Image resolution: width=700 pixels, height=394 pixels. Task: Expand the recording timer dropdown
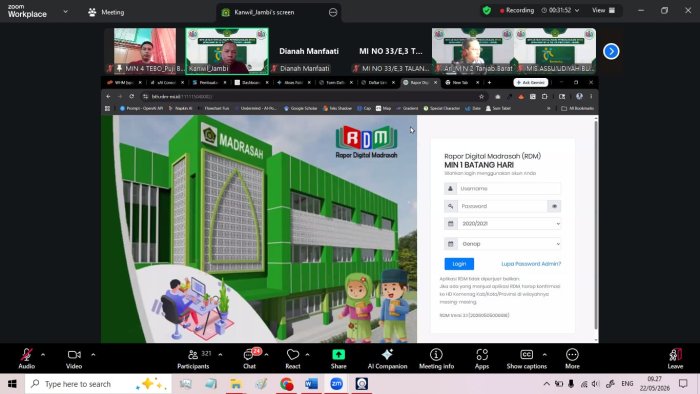tap(577, 10)
